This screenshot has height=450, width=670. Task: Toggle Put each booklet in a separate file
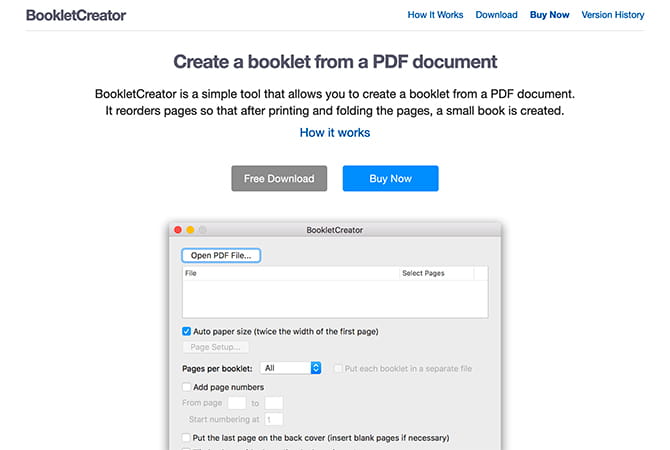click(x=338, y=368)
